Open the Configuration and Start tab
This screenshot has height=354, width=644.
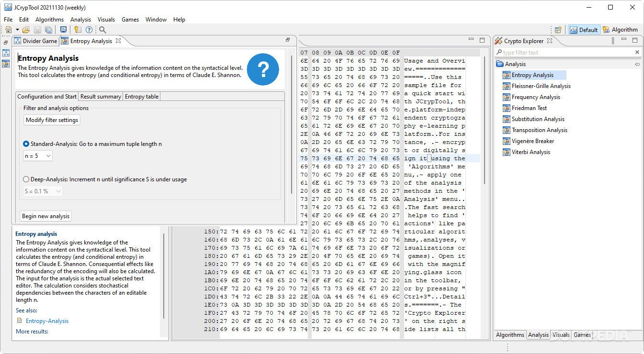coord(47,97)
